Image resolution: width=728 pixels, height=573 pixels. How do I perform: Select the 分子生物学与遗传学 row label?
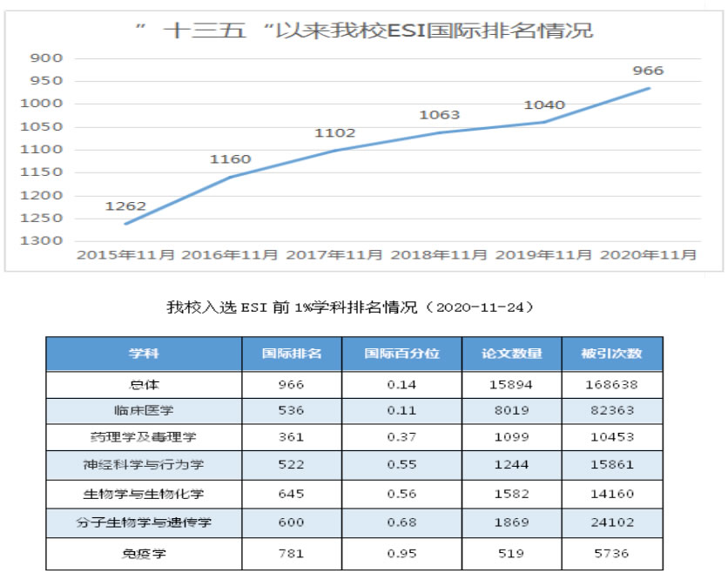[x=144, y=522]
